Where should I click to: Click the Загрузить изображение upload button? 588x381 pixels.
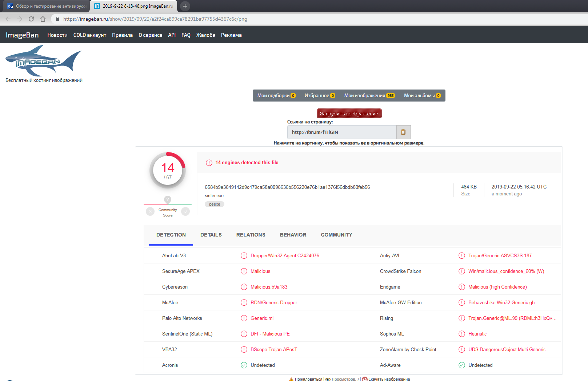[349, 114]
